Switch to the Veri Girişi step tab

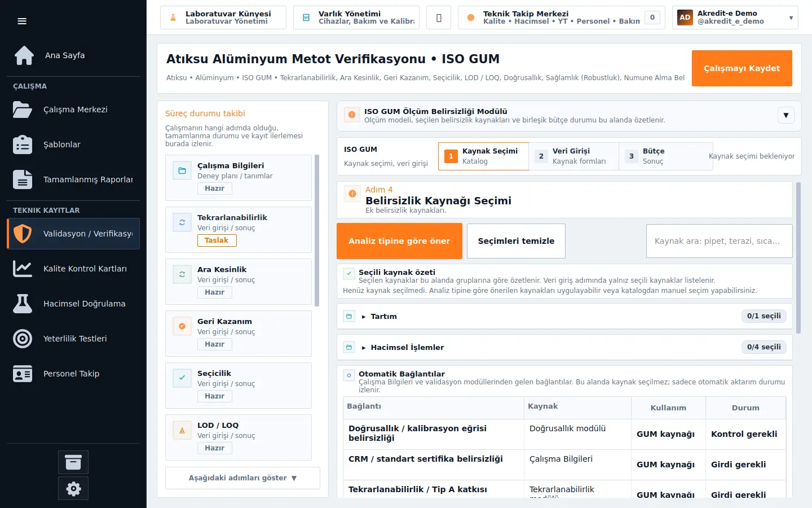(573, 156)
